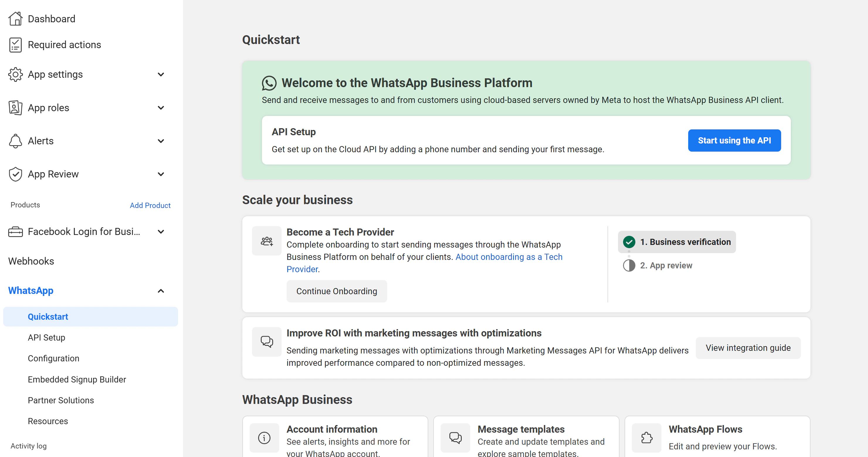Click the Alerts menu label
Viewport: 868px width, 457px height.
tap(41, 141)
